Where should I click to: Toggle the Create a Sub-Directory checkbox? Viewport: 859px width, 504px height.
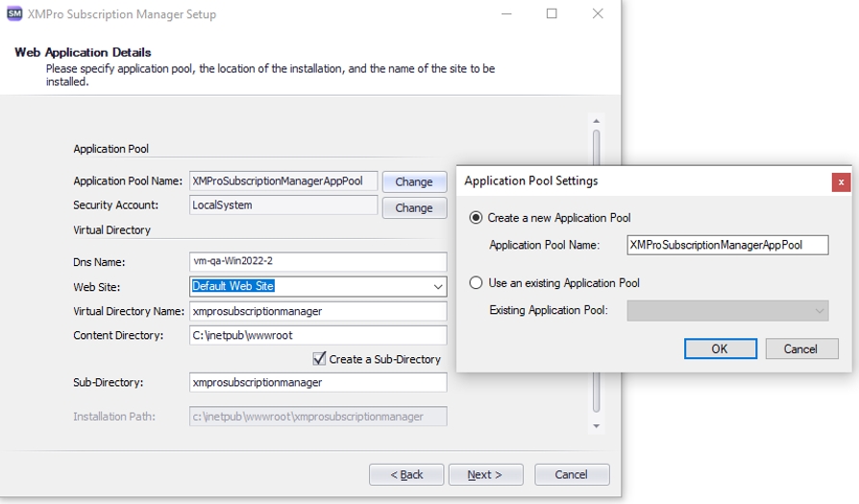[x=319, y=359]
